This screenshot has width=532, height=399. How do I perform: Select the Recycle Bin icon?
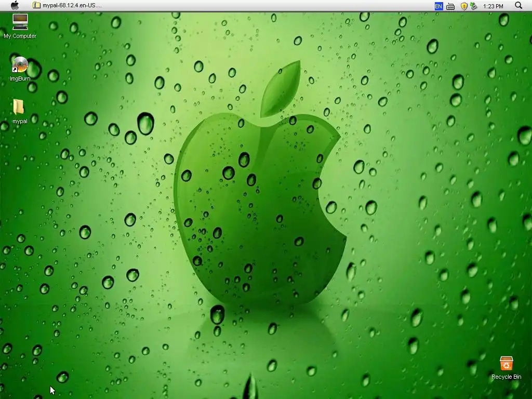(506, 368)
